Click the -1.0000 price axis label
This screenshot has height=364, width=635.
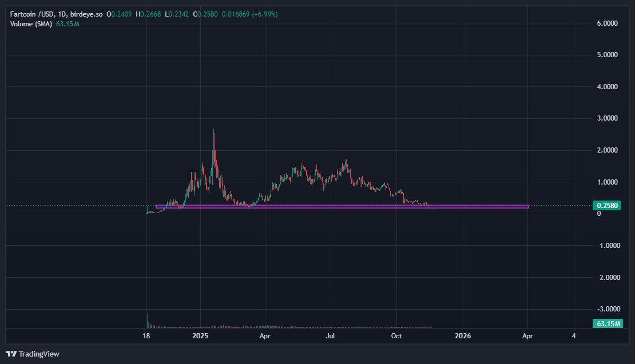pos(609,246)
